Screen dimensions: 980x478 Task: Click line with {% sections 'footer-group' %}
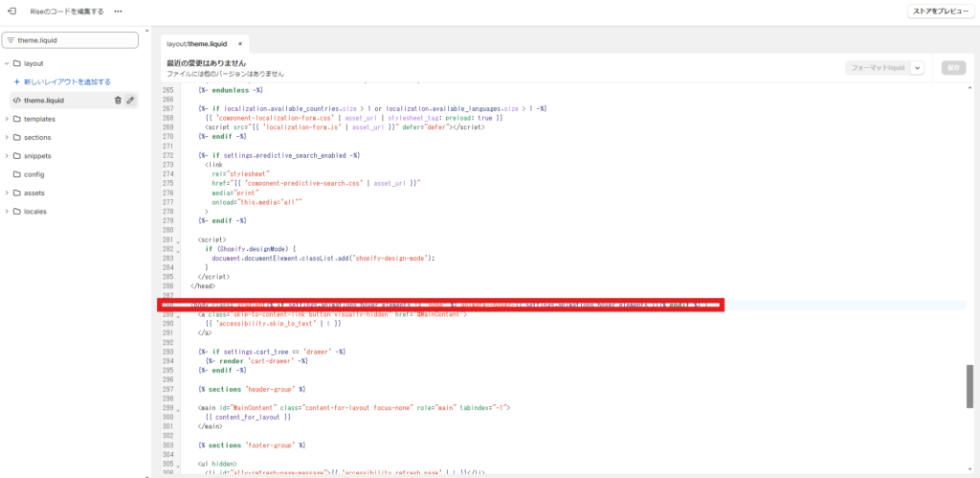point(251,444)
